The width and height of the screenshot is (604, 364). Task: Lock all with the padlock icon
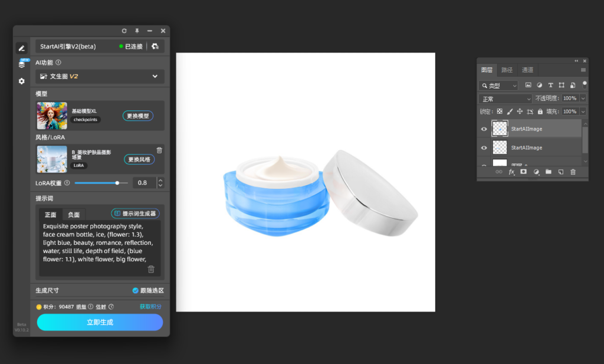[x=540, y=112]
